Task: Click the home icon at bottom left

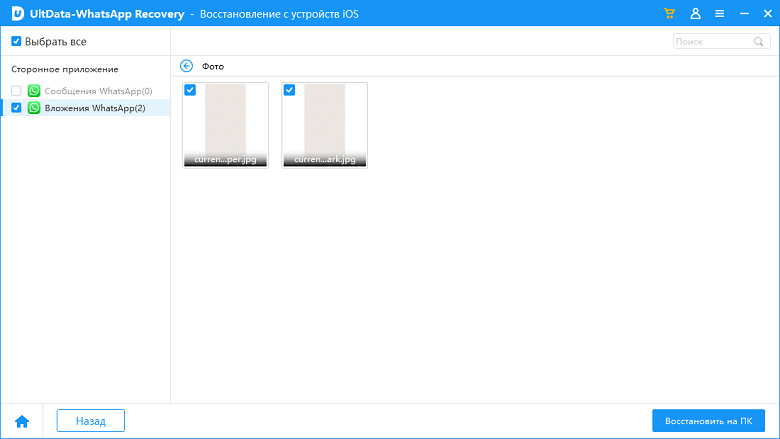Action: coord(22,421)
